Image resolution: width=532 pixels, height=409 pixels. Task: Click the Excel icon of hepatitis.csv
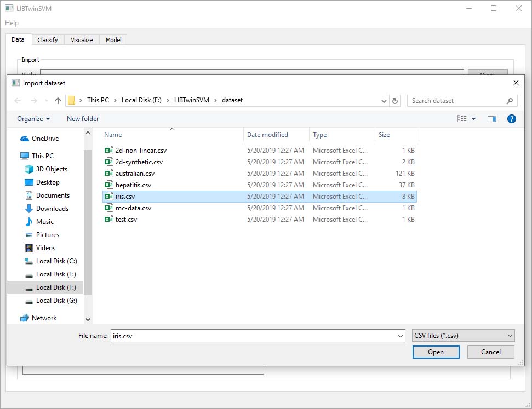(108, 185)
